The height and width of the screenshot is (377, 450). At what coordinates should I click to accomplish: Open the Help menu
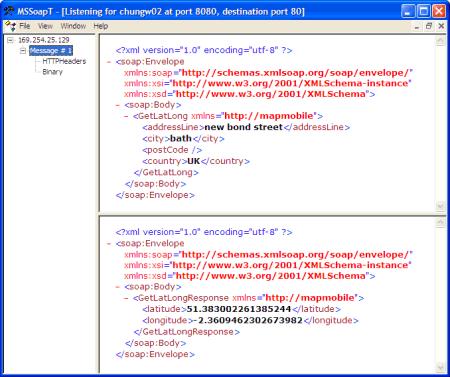coord(100,26)
